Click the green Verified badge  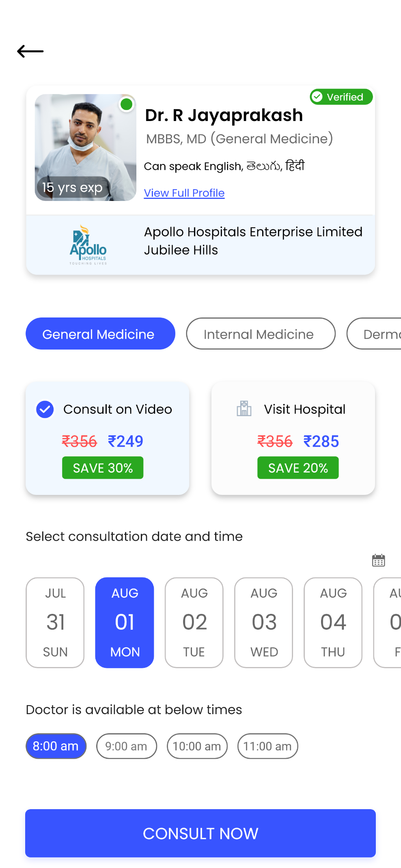(x=341, y=97)
